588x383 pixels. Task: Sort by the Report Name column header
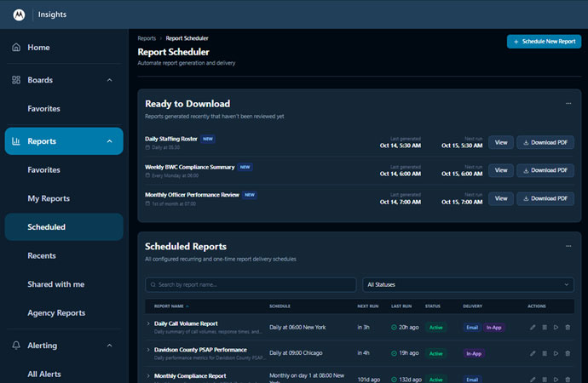pos(171,306)
